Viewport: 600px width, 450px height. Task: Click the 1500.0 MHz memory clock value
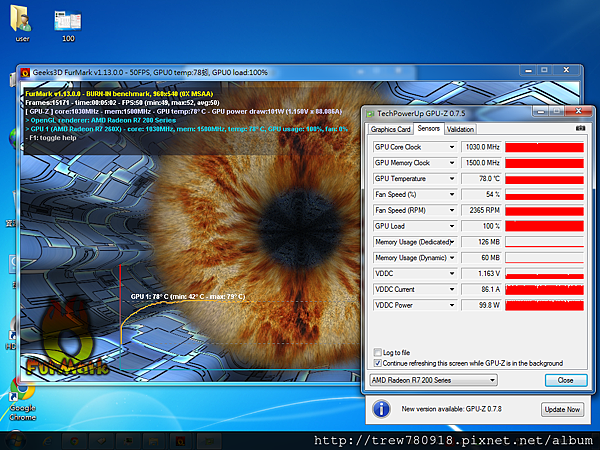pos(481,163)
